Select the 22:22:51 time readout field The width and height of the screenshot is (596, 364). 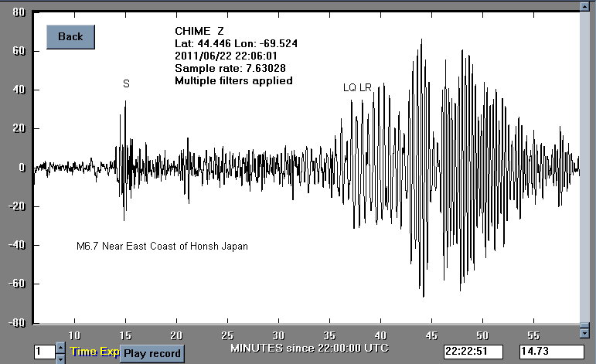(x=476, y=352)
